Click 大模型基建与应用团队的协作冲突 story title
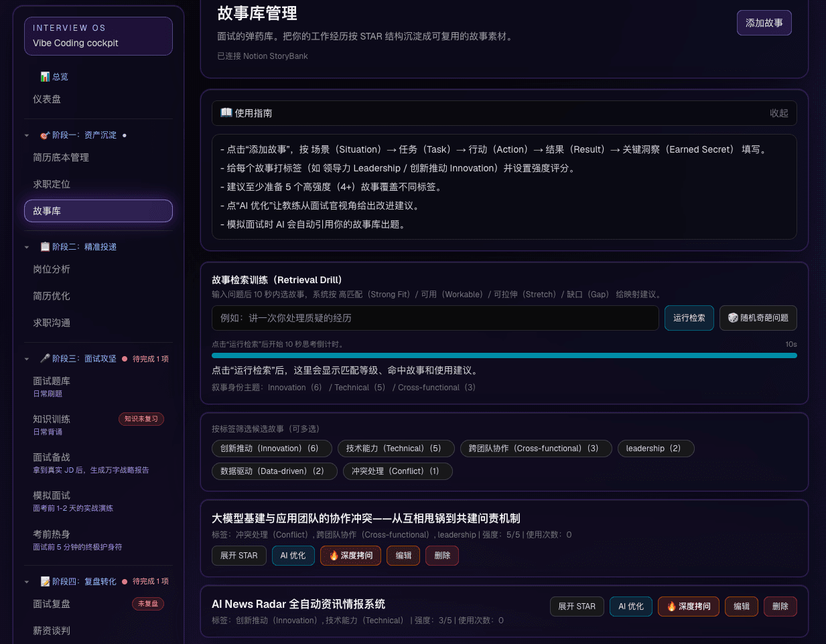Image resolution: width=826 pixels, height=644 pixels. pyautogui.click(x=366, y=518)
